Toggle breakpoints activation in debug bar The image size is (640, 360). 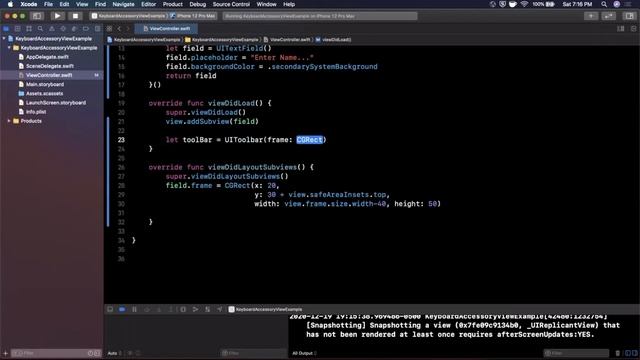pos(122,309)
